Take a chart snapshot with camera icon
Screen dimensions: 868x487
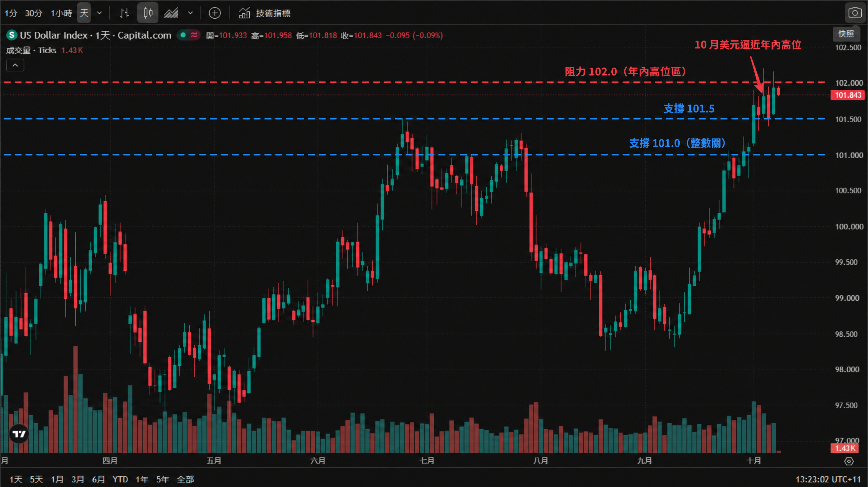(x=855, y=13)
